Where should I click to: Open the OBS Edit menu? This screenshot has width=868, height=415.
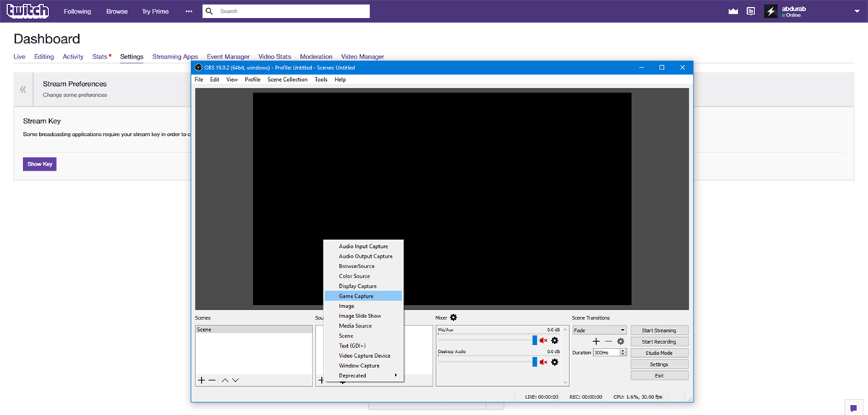(215, 80)
